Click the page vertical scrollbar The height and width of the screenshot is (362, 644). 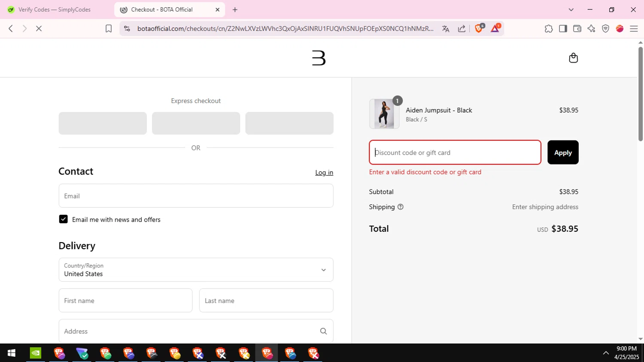pyautogui.click(x=641, y=94)
